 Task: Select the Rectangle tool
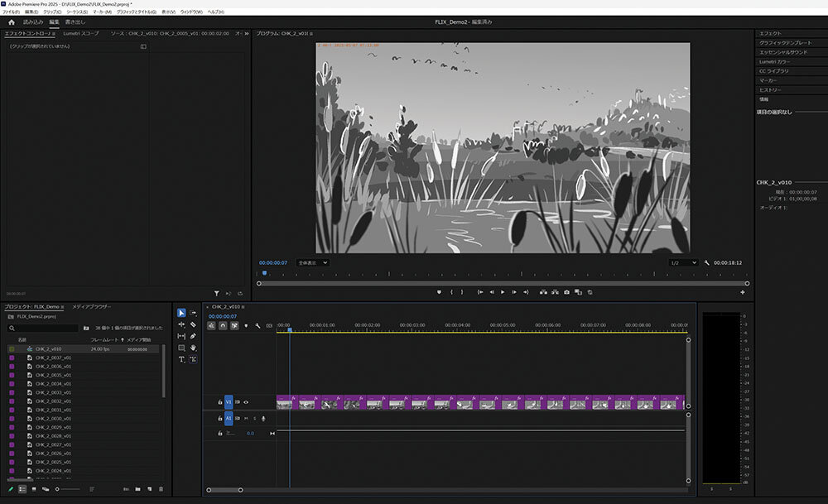pyautogui.click(x=181, y=348)
